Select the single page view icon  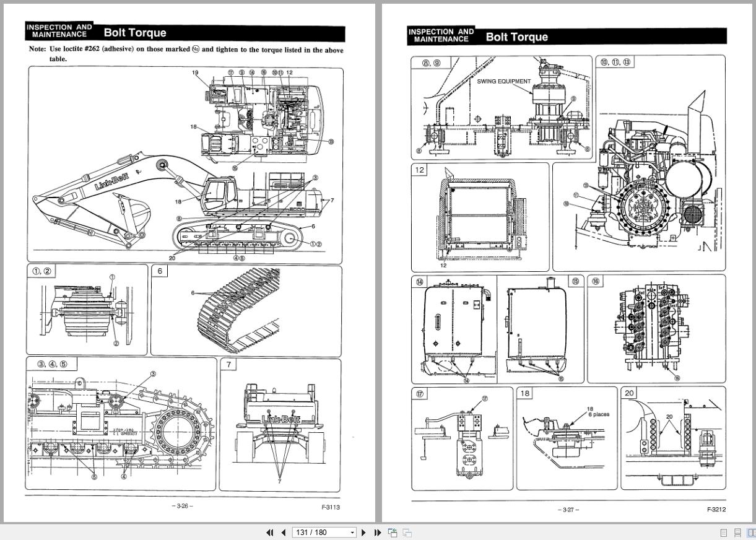click(x=723, y=532)
